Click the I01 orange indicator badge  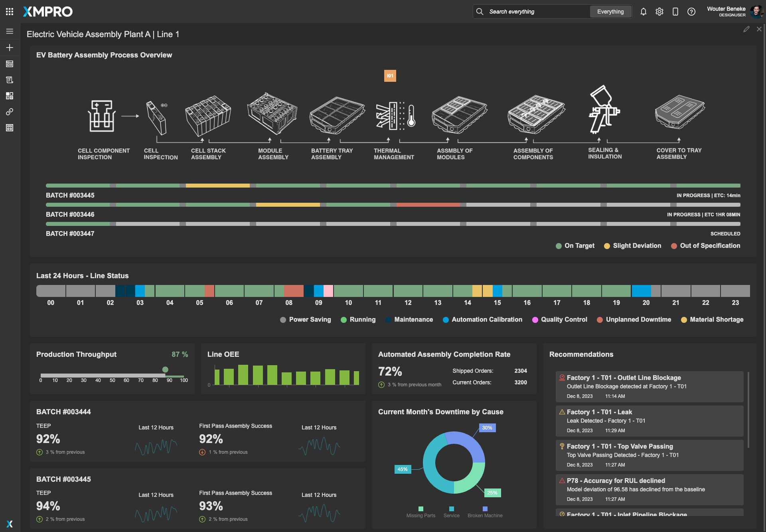click(x=390, y=76)
